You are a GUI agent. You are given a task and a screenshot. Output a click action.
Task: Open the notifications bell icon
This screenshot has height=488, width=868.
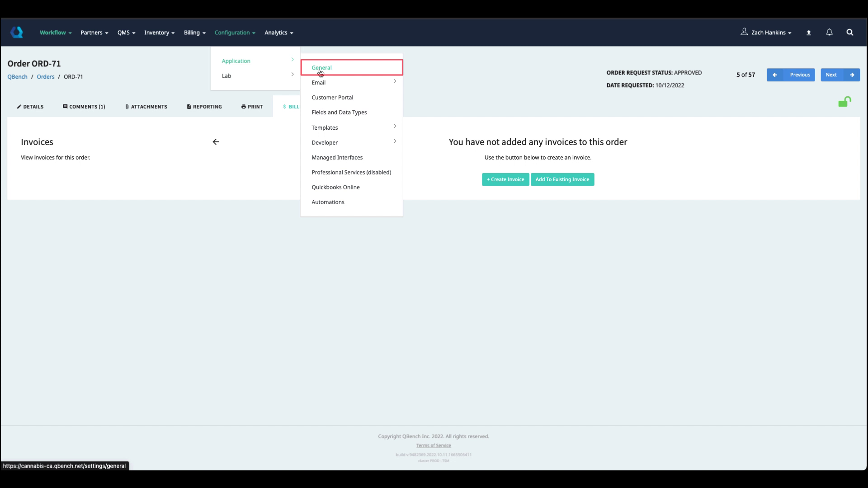click(829, 32)
